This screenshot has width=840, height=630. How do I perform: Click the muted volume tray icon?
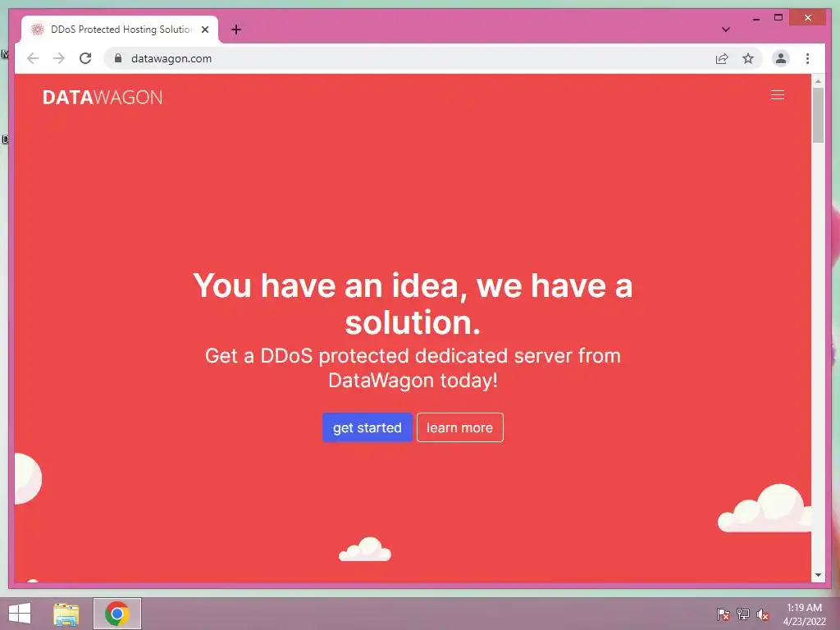tap(762, 614)
